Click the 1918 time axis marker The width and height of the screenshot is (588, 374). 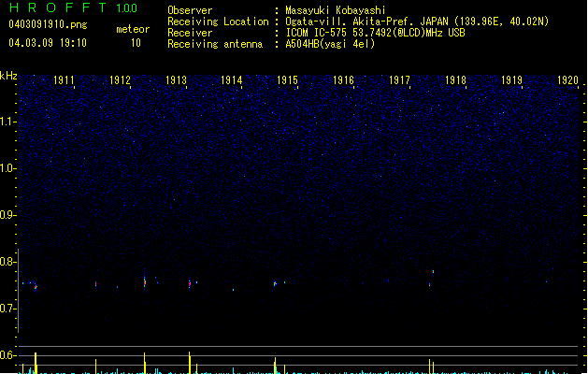pyautogui.click(x=455, y=80)
